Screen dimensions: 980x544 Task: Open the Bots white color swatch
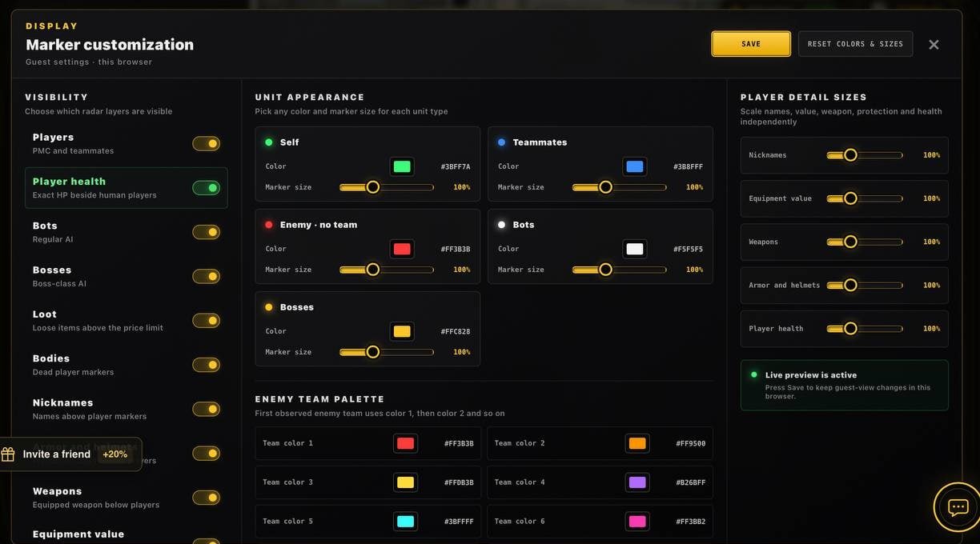pos(635,249)
